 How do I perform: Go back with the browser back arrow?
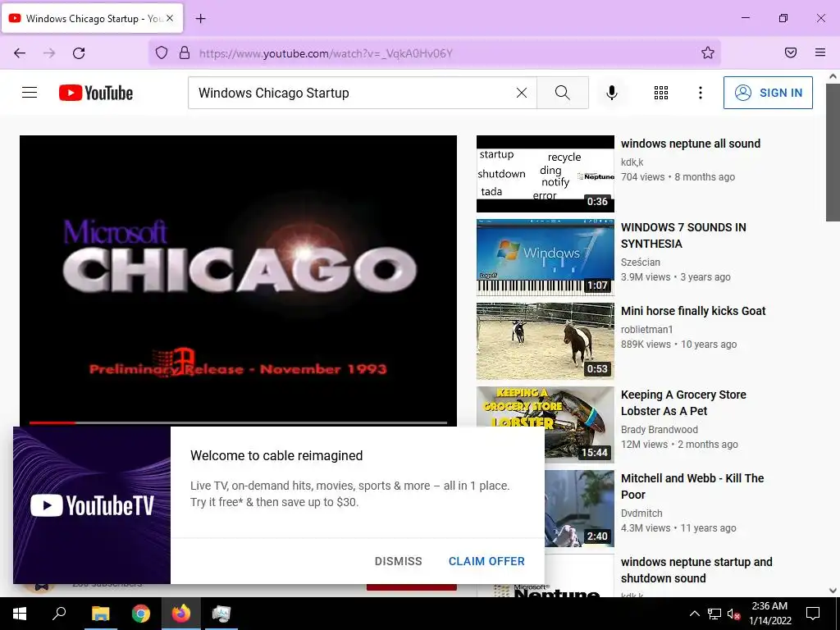tap(20, 53)
